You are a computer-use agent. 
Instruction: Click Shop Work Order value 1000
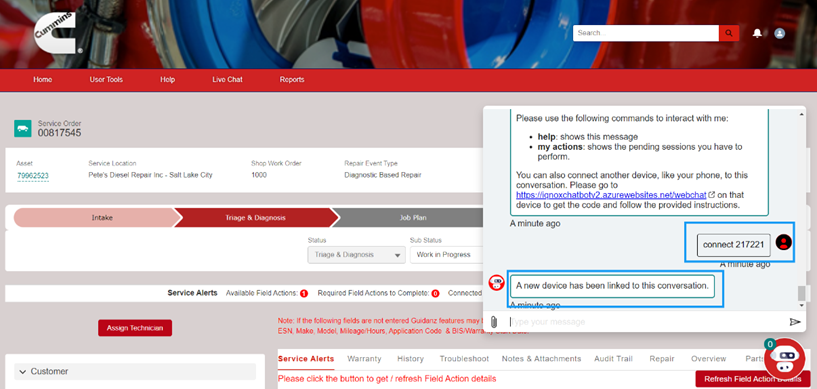(x=258, y=175)
